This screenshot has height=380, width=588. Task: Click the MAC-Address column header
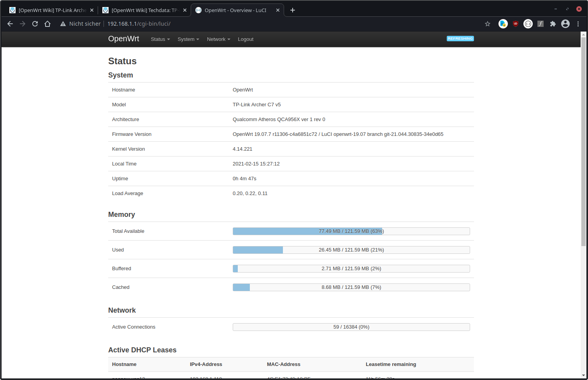click(x=284, y=364)
